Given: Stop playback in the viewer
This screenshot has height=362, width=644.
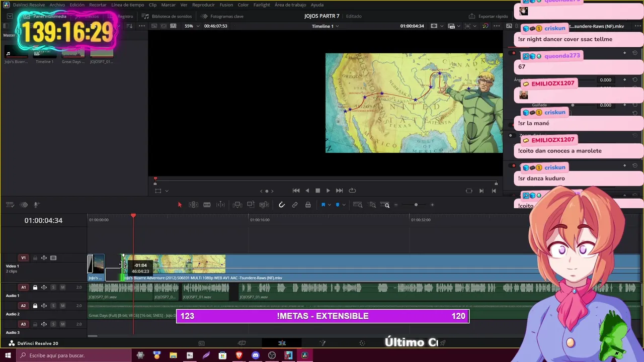Looking at the screenshot, I should [317, 191].
